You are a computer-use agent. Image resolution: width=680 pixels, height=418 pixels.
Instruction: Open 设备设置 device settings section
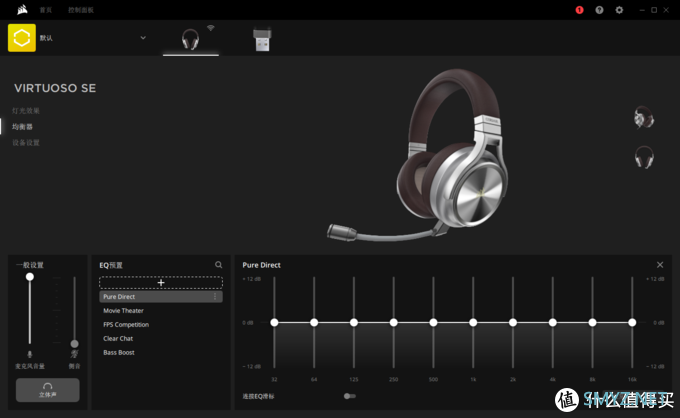[x=26, y=143]
